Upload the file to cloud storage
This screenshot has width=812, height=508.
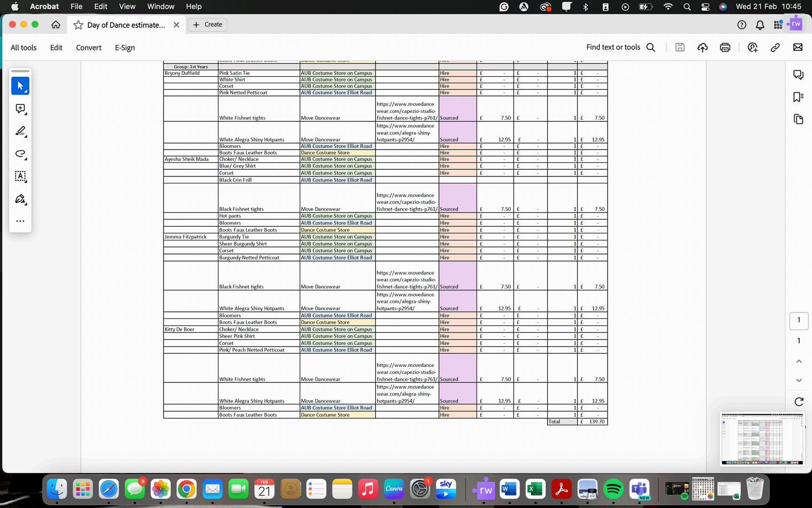703,47
